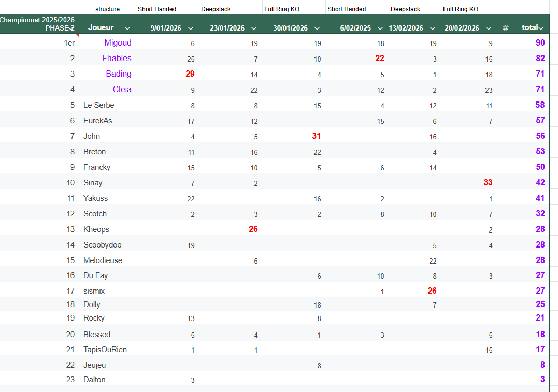
Task: Open the 30/01/2026 column filter dropdown
Action: click(x=317, y=28)
